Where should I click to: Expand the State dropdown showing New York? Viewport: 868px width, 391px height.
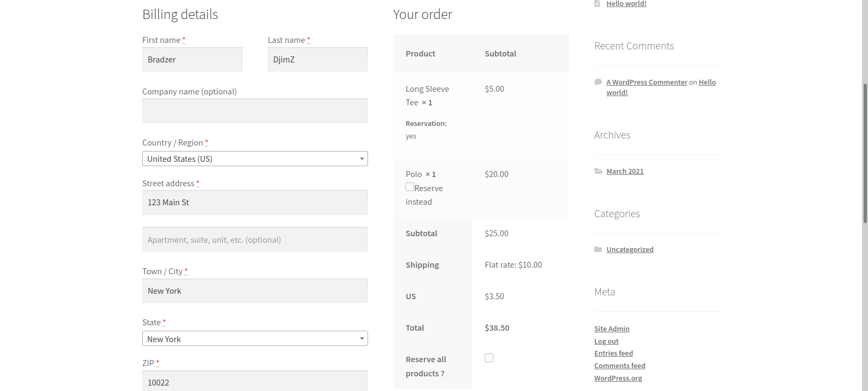[255, 339]
